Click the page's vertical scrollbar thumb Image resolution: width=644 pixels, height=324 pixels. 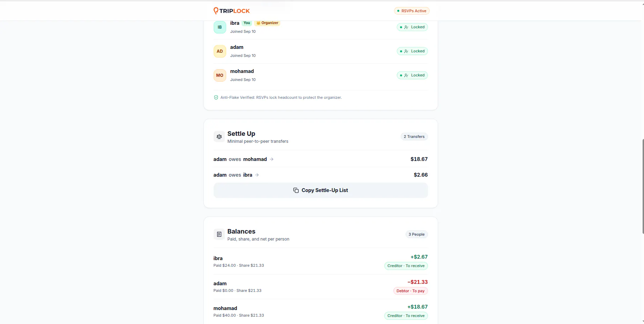643,186
